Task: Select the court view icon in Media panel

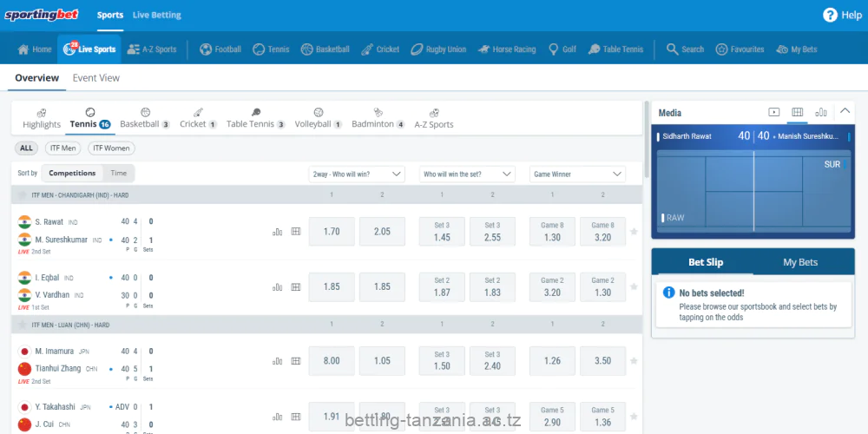Action: 797,112
